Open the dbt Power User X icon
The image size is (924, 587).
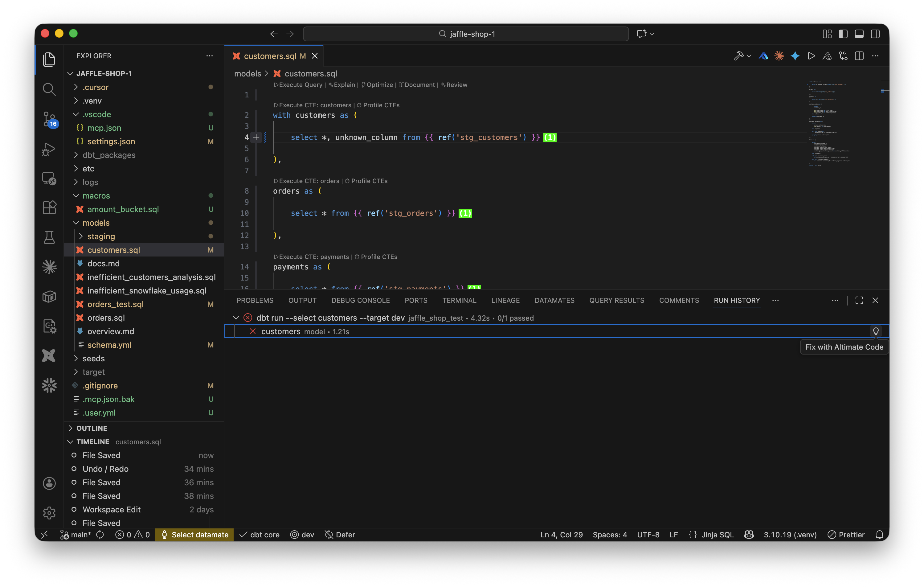(x=49, y=355)
